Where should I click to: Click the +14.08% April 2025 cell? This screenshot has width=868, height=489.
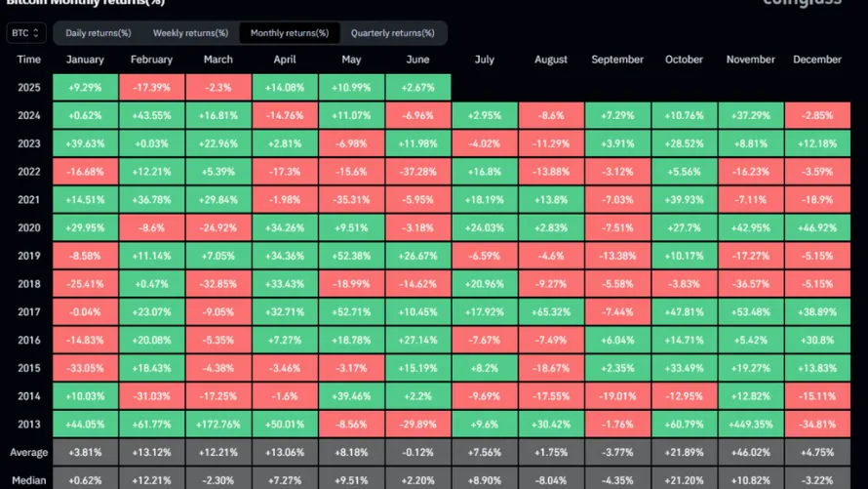pos(285,88)
